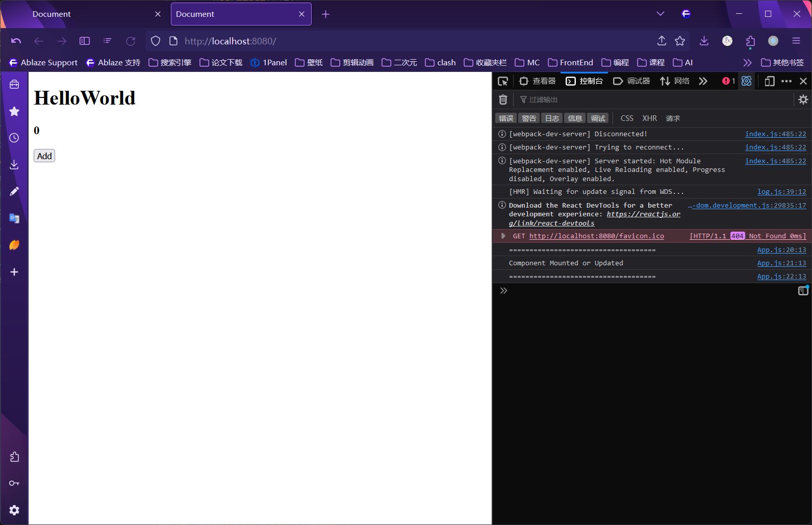Click the element picker icon in DevTools
The height and width of the screenshot is (525, 812).
pyautogui.click(x=503, y=81)
